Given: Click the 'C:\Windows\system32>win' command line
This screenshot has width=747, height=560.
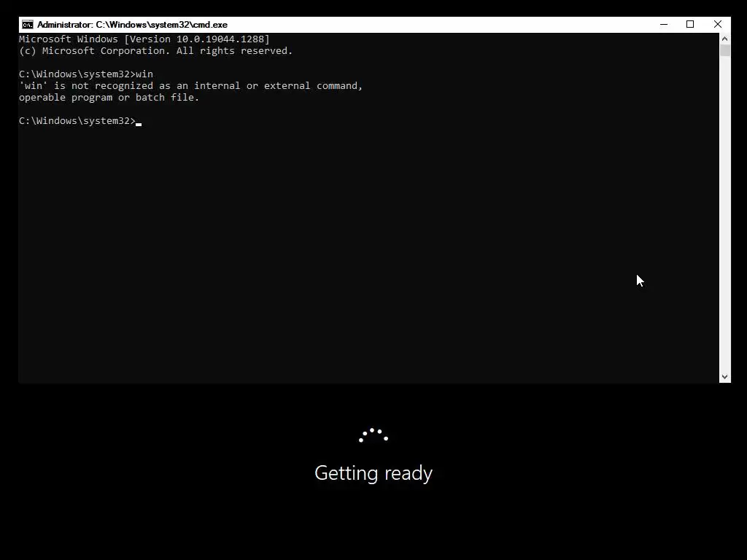Looking at the screenshot, I should tap(86, 74).
